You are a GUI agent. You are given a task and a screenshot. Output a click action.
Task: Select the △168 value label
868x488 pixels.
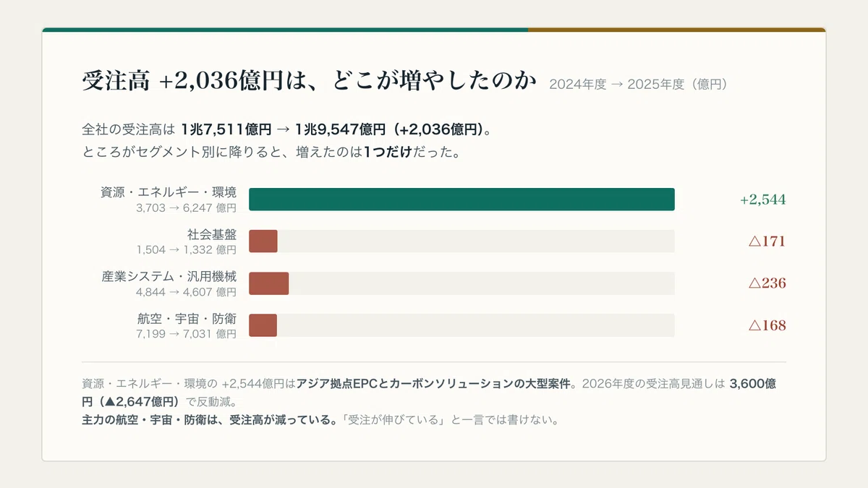[767, 325]
